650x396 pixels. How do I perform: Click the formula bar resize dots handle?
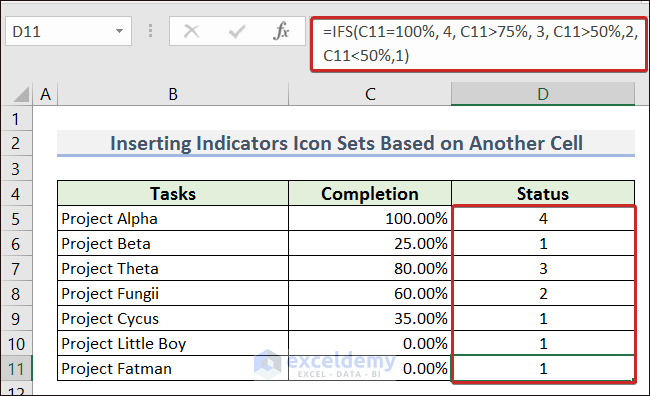point(150,31)
